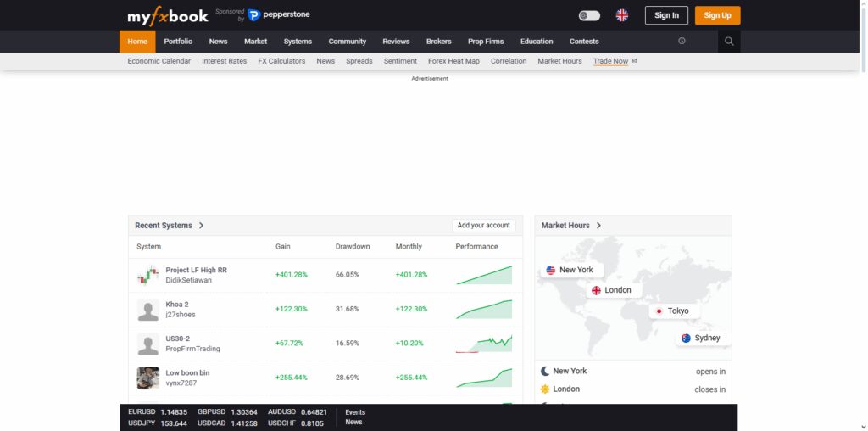The image size is (868, 431).
Task: Open the Project LF High RR candlestick avatar
Action: tap(147, 275)
